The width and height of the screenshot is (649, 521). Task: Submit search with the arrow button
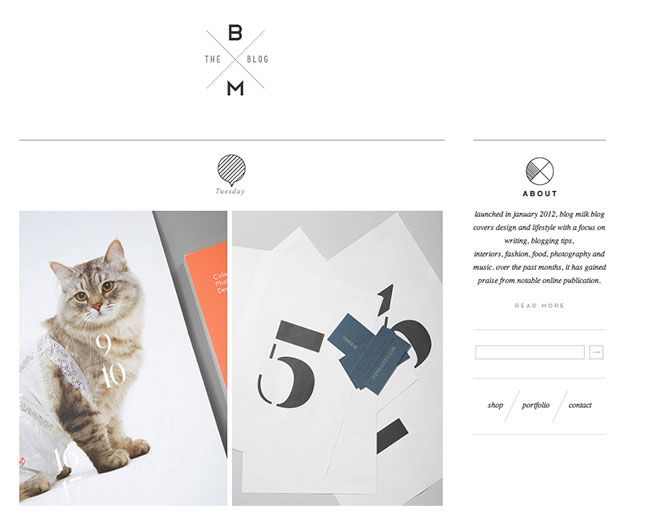pos(596,352)
